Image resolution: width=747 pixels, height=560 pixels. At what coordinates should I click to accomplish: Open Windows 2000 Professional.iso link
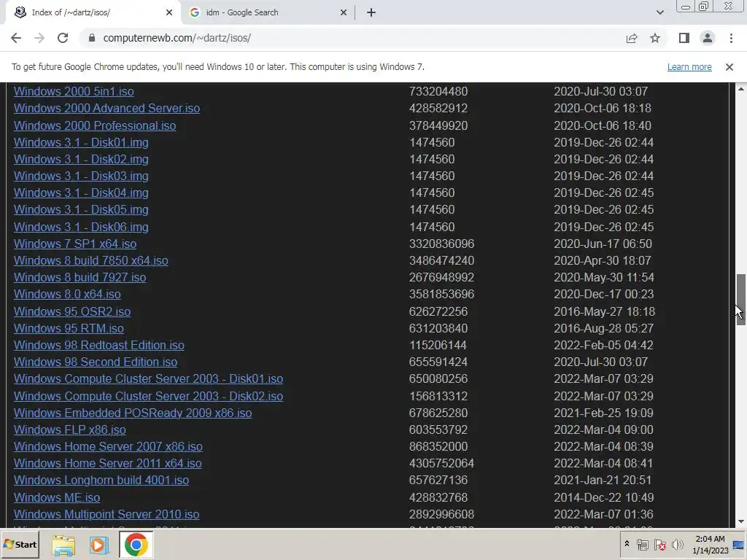click(95, 125)
